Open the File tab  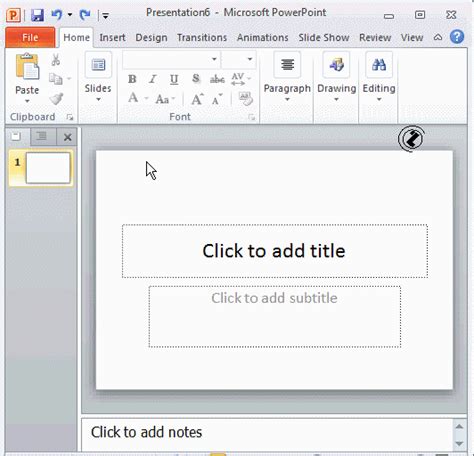point(30,38)
